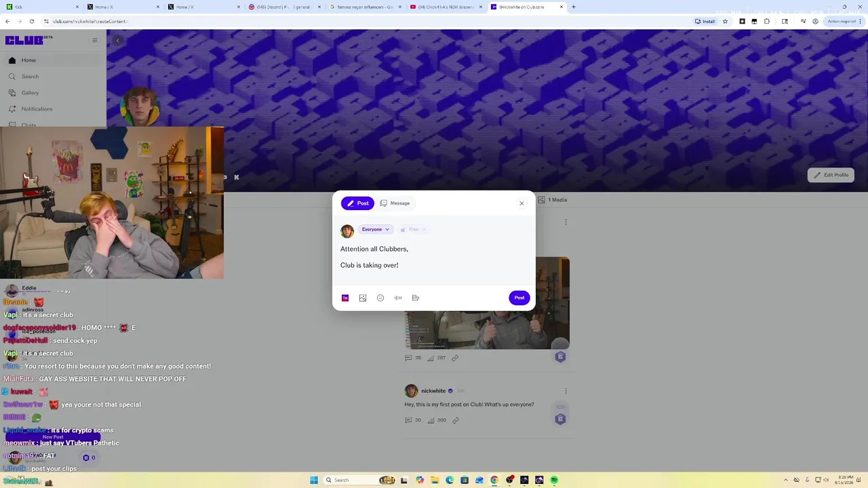Open options menu of first-post entry
868x488 pixels.
[566, 391]
